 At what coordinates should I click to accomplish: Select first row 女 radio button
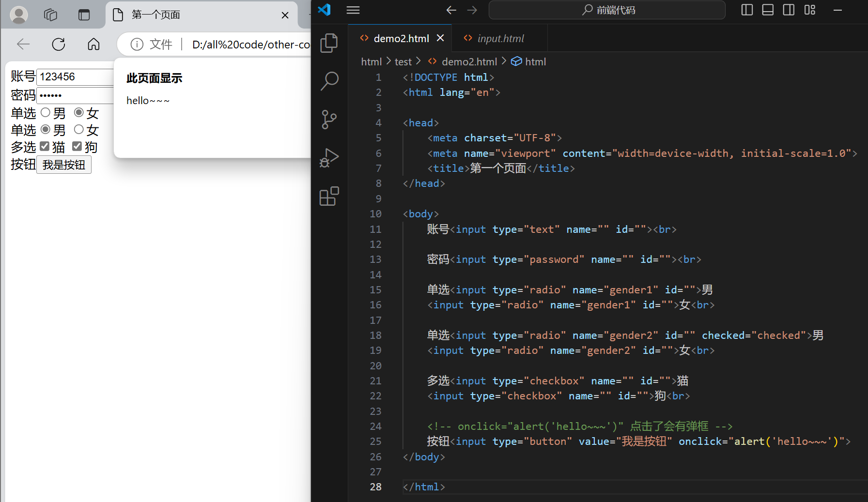[79, 113]
